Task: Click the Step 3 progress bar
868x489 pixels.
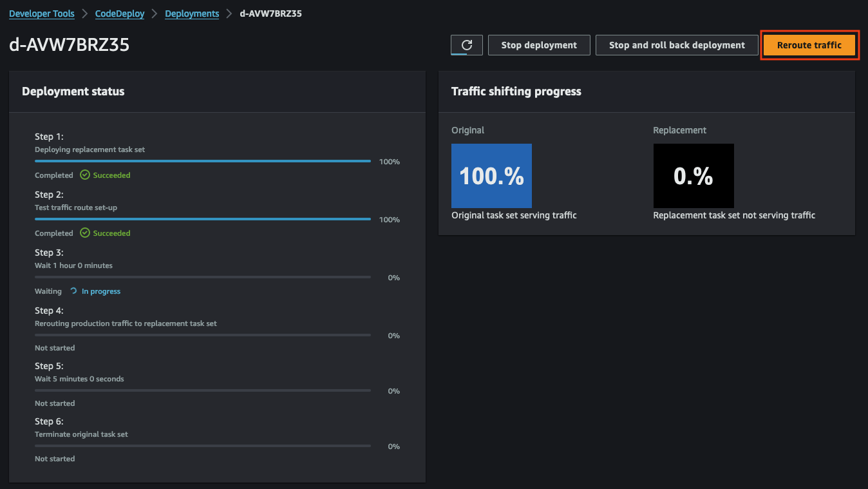Action: tap(203, 277)
